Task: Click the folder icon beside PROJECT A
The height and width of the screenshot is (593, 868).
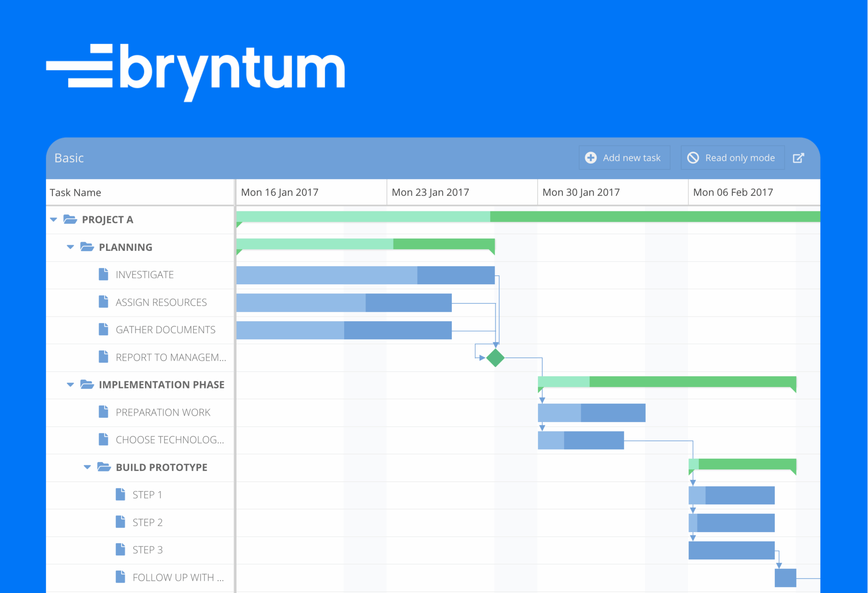Action: click(70, 220)
